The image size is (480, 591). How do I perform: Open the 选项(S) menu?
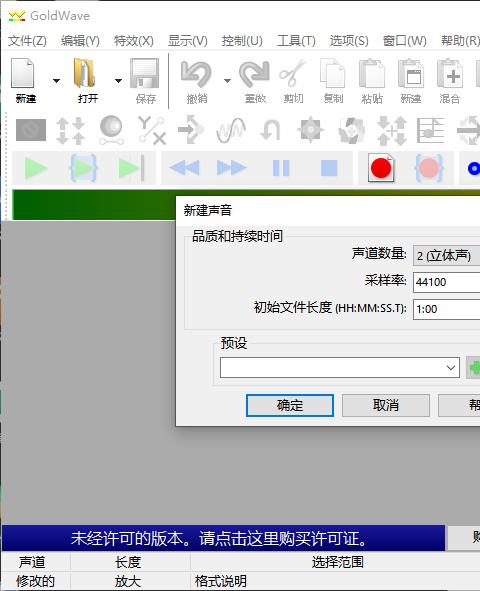point(349,41)
